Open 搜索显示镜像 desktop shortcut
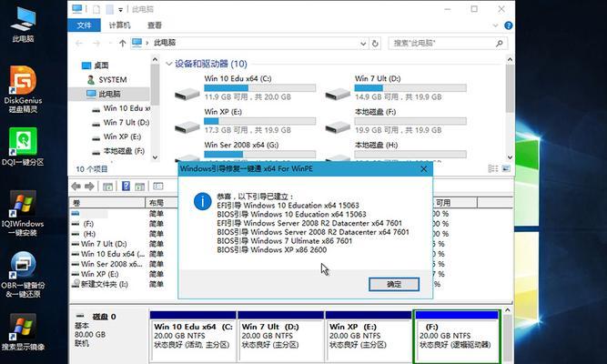 point(24,332)
